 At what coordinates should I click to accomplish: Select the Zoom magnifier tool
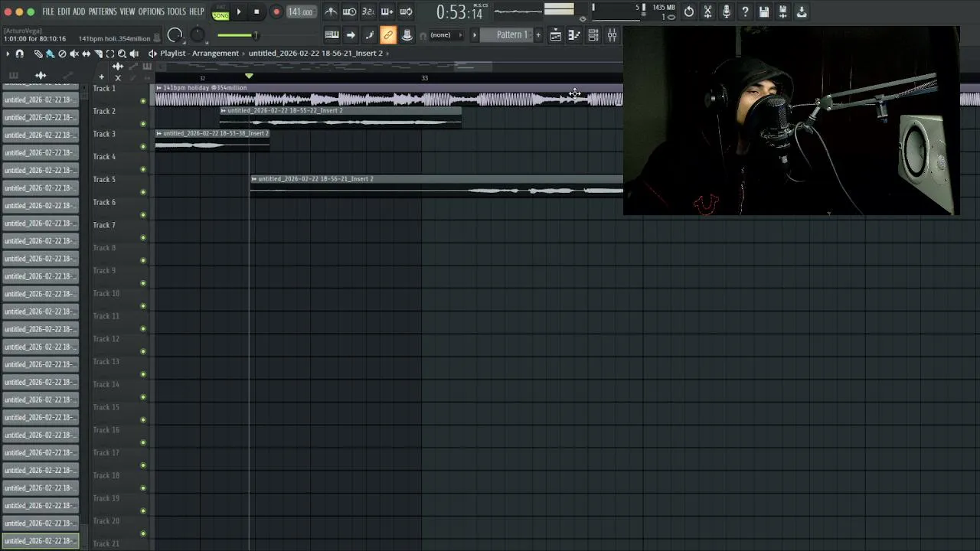click(x=122, y=54)
